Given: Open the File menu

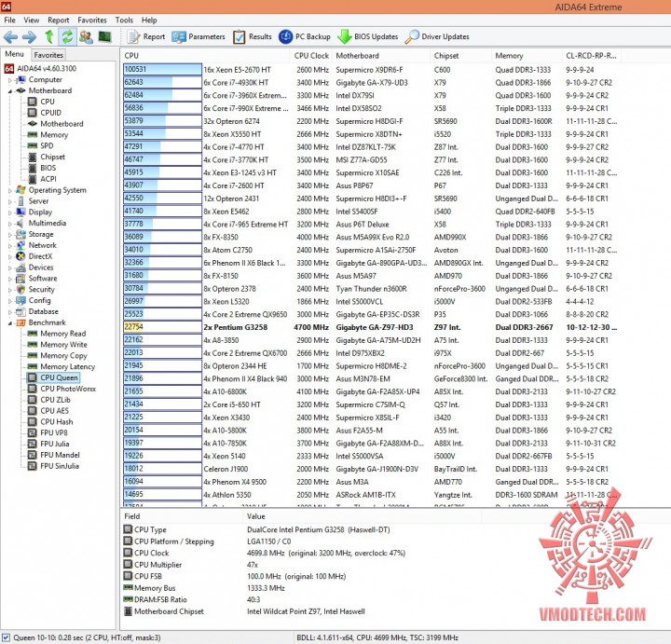Looking at the screenshot, I should [10, 21].
